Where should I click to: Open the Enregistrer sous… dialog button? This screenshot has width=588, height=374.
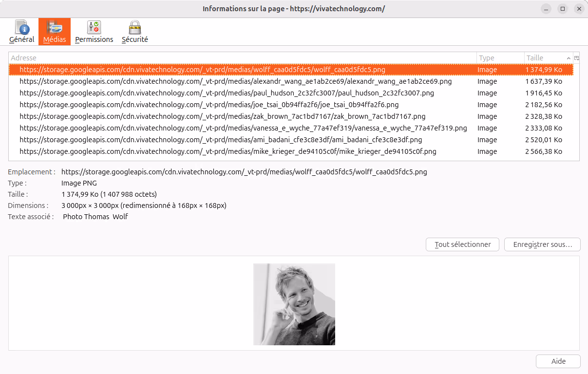542,244
